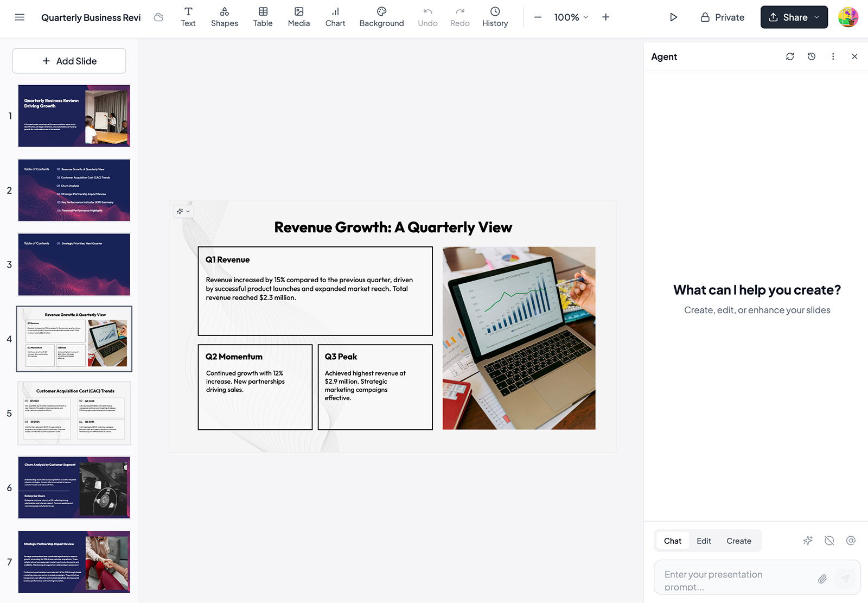The width and height of the screenshot is (868, 603).
Task: Click the cloud sync status icon
Action: point(158,17)
